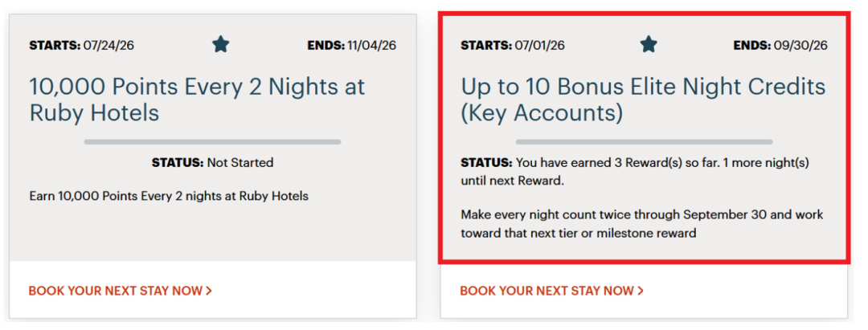Click the chevron after Elite Night Credits Book link

[640, 291]
